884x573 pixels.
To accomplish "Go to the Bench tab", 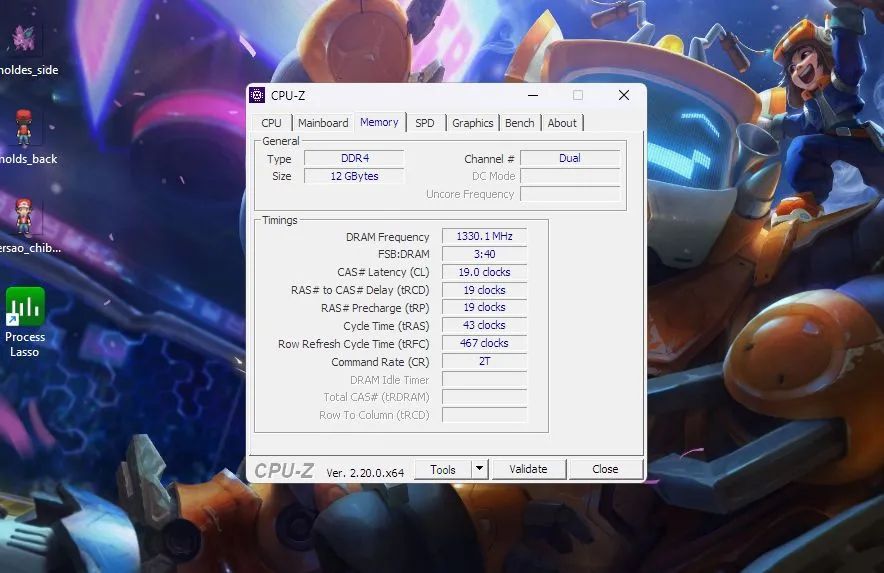I will tap(520, 123).
